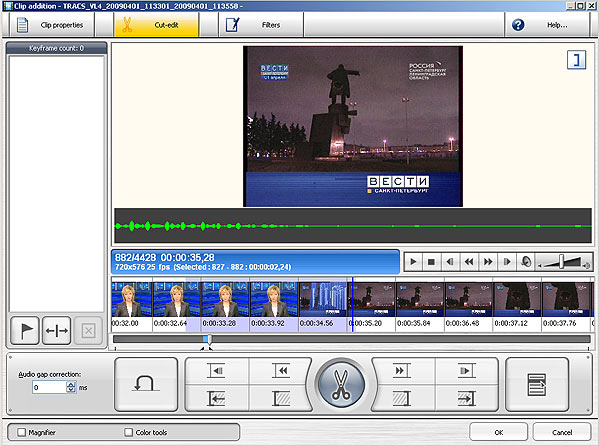Click the Filters pencil-page icon

(233, 25)
